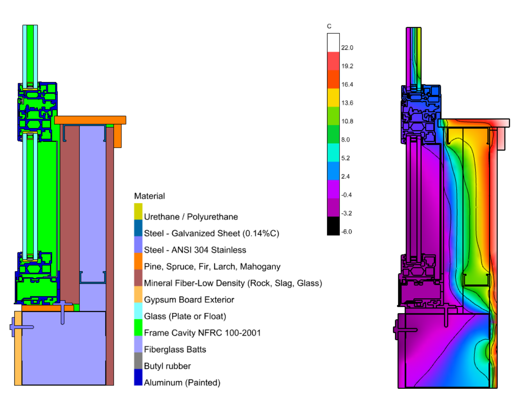525x420 pixels.
Task: Select the Fiberglass Batts legend label
Action: click(175, 350)
